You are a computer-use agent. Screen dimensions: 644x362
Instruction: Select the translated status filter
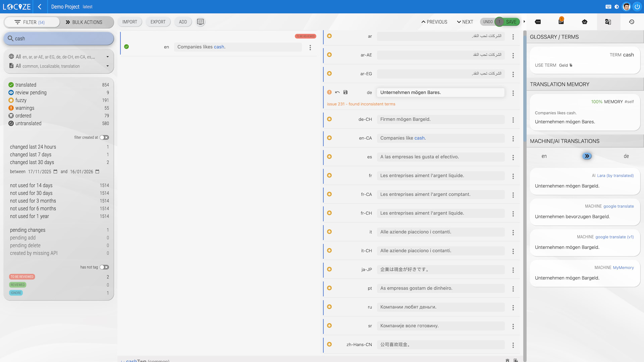point(25,85)
